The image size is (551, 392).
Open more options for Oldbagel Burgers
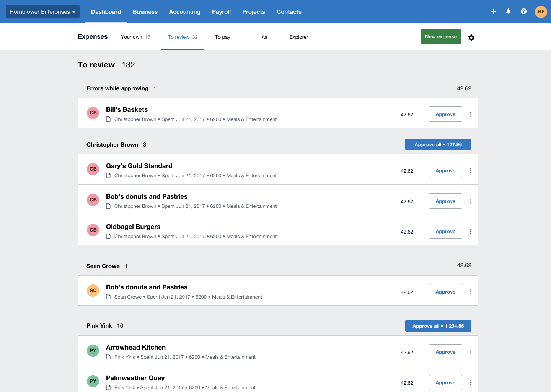tap(471, 232)
